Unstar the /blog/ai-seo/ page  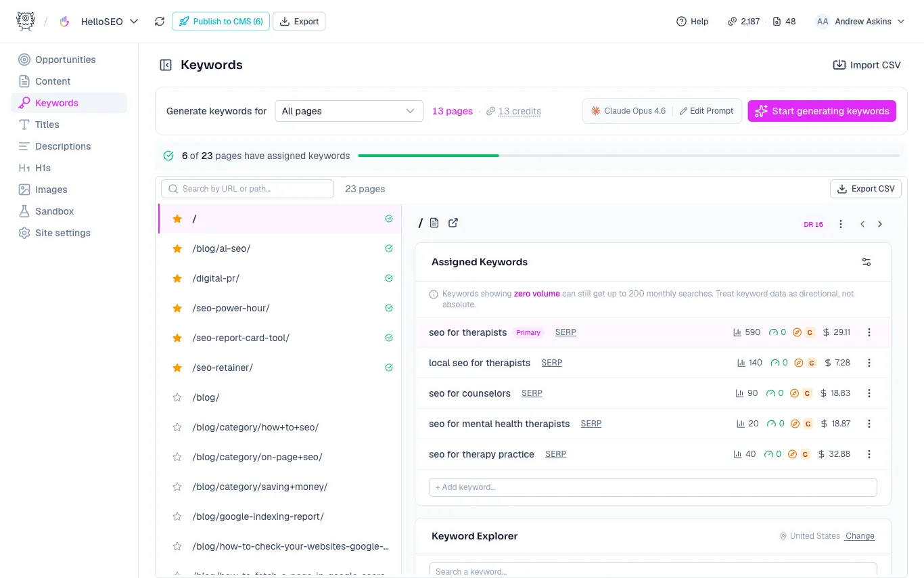coord(177,248)
